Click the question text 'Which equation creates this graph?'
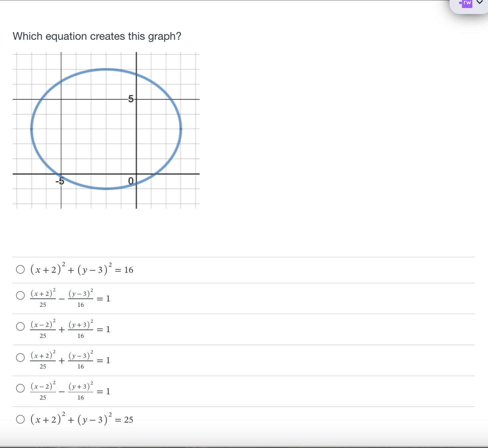This screenshot has width=488, height=448. (97, 36)
